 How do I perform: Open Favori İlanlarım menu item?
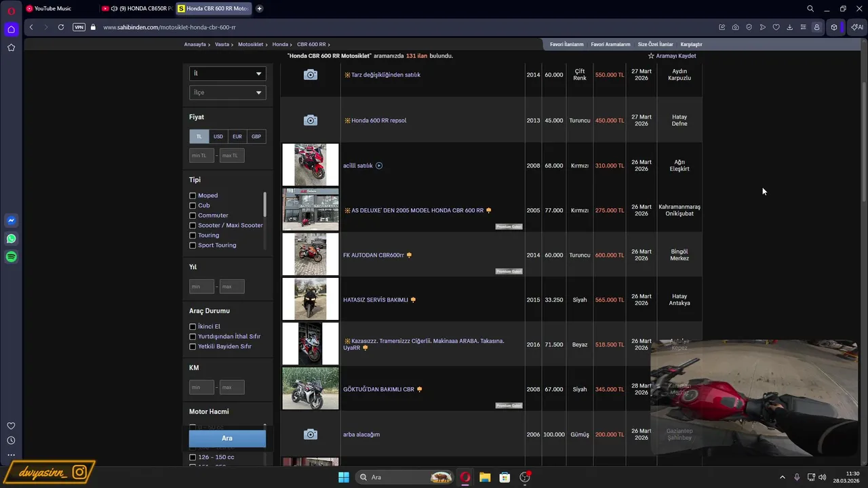coord(566,44)
